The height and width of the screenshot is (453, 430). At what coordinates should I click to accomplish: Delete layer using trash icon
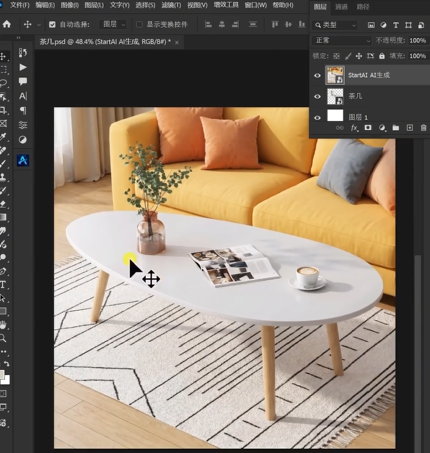[x=423, y=128]
